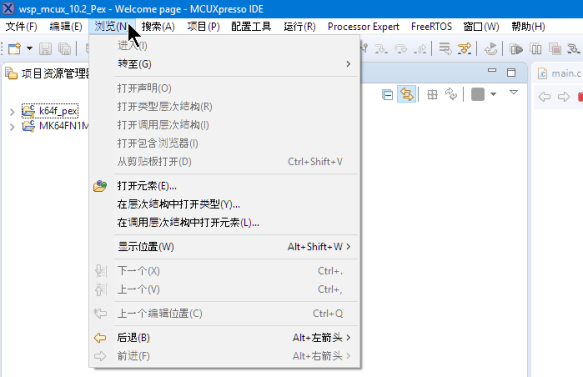Open the 搜索(A) menu

(x=158, y=27)
